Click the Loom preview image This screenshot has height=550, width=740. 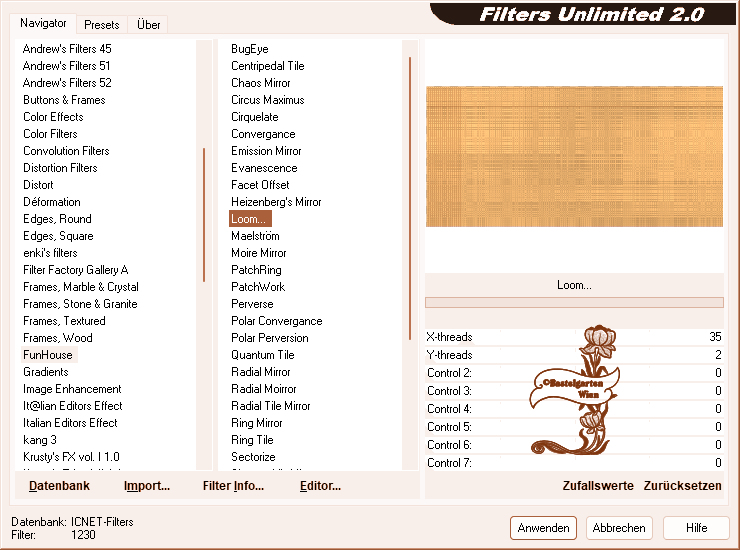(x=574, y=156)
